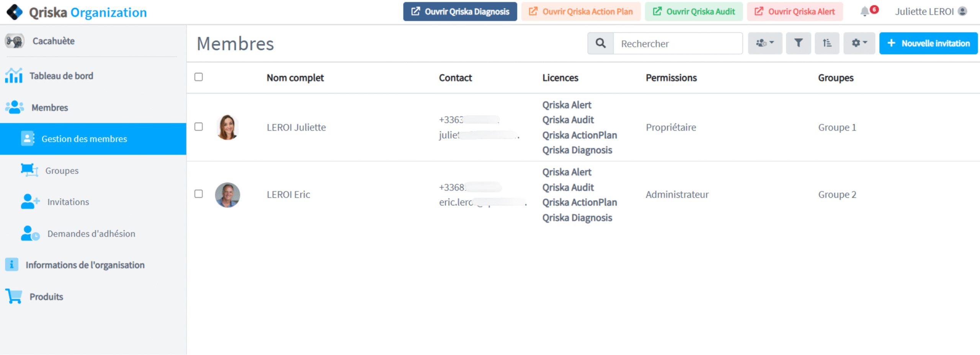The height and width of the screenshot is (355, 980).
Task: Click the Informations de l'organisation info icon
Action: pyautogui.click(x=11, y=264)
